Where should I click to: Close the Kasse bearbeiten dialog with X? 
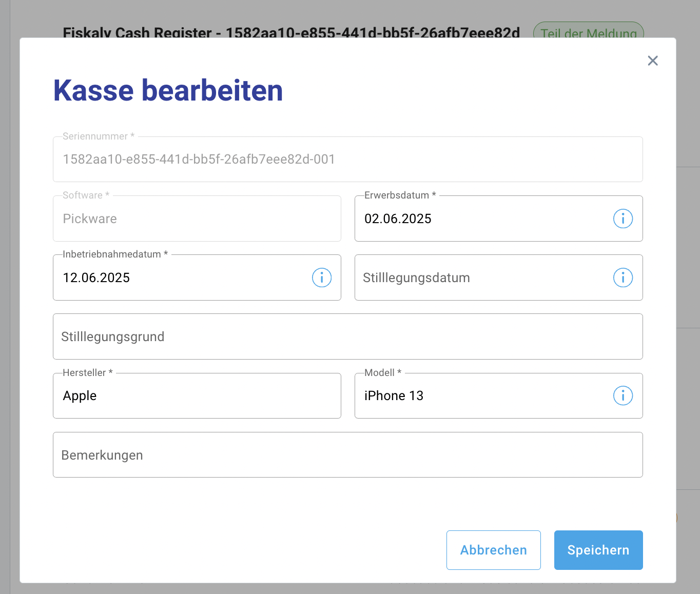[x=652, y=61]
